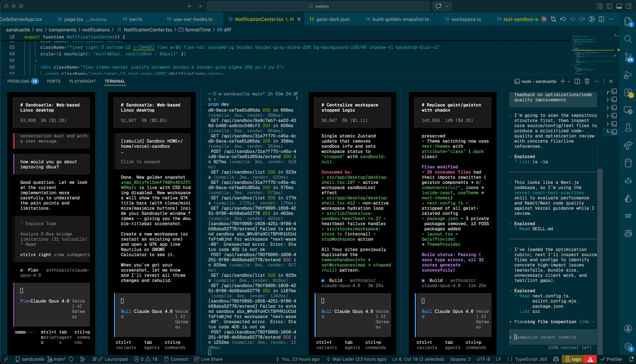Kill the terminal with the trash icon
The width and height of the screenshot is (636, 364).
point(587,81)
